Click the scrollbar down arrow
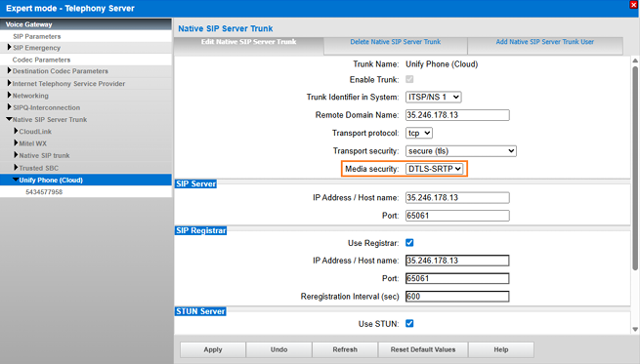The width and height of the screenshot is (640, 364). (635, 329)
